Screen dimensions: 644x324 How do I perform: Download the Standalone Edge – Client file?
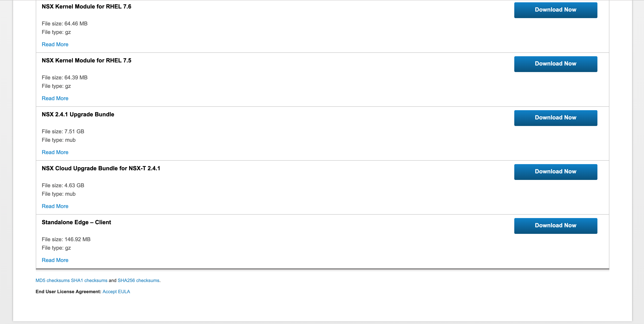pyautogui.click(x=555, y=226)
